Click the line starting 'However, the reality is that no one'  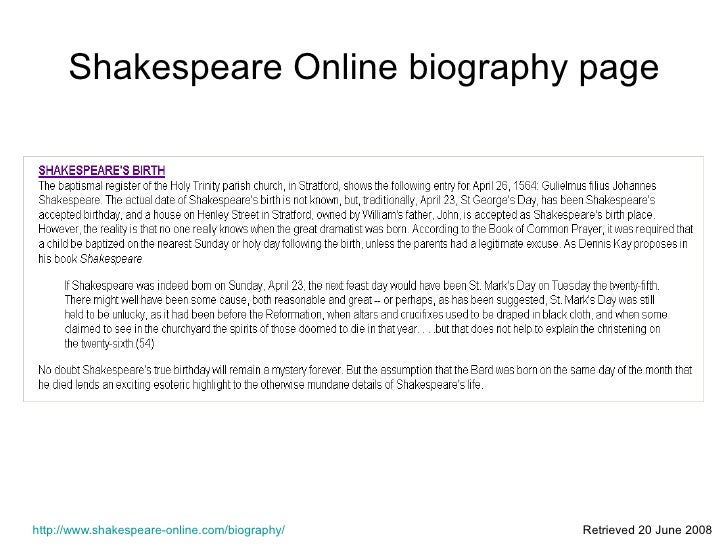[x=366, y=229]
